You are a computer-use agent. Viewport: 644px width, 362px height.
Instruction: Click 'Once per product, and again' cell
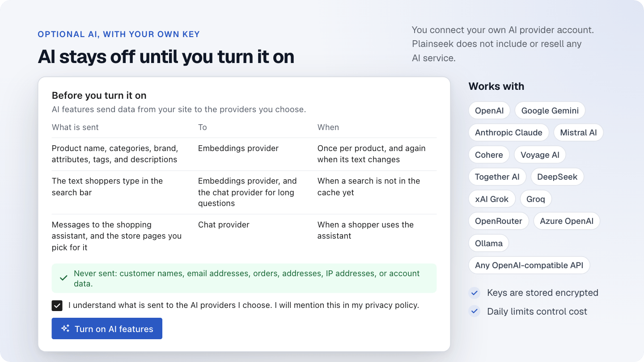[x=372, y=154]
